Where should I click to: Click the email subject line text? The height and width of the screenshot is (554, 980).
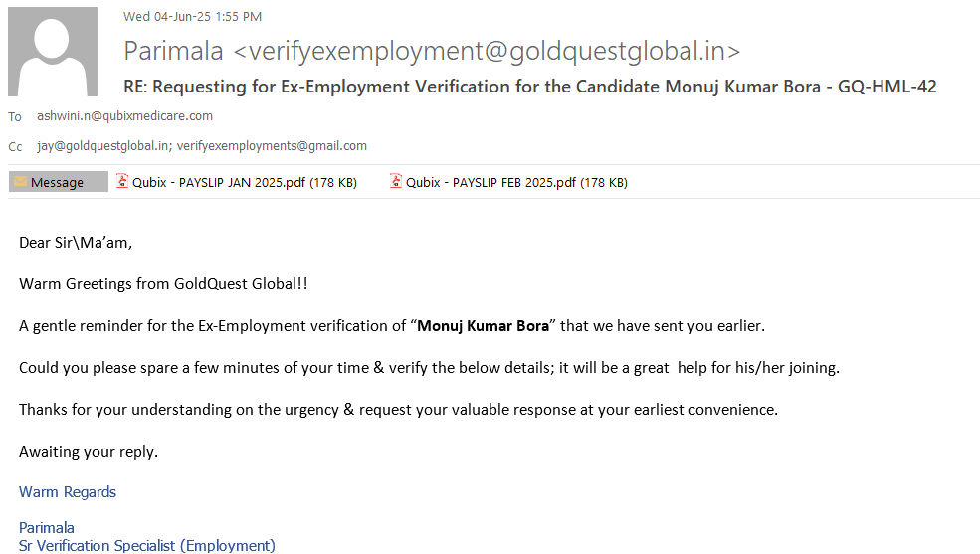[529, 87]
